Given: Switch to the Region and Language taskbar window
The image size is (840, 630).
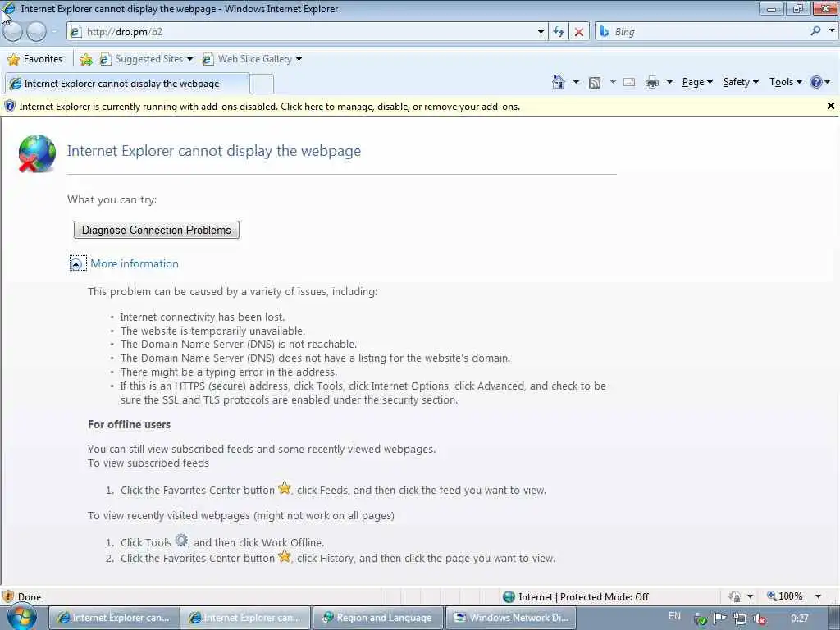Looking at the screenshot, I should (377, 618).
